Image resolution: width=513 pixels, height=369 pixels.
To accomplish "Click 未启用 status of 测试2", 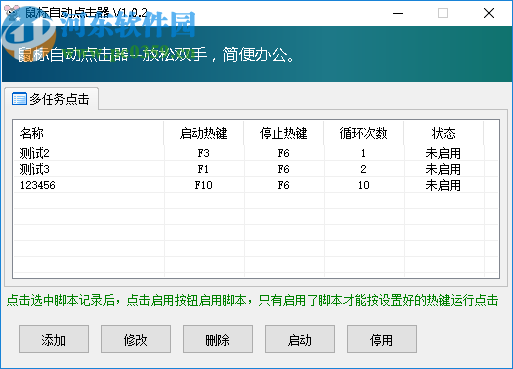I will [443, 153].
